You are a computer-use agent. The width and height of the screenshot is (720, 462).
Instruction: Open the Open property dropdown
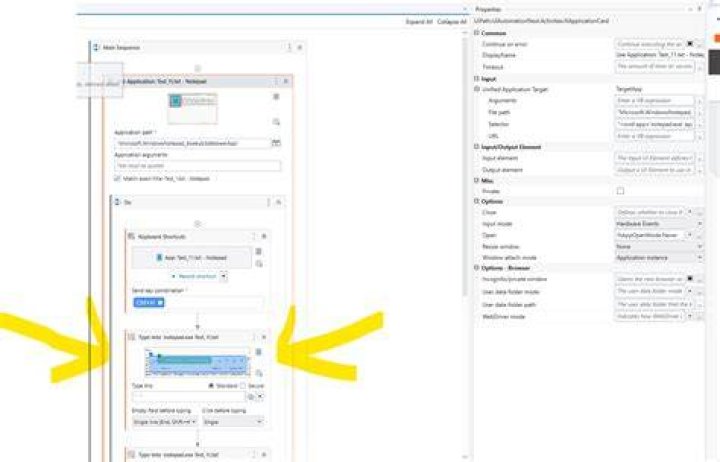coord(689,235)
